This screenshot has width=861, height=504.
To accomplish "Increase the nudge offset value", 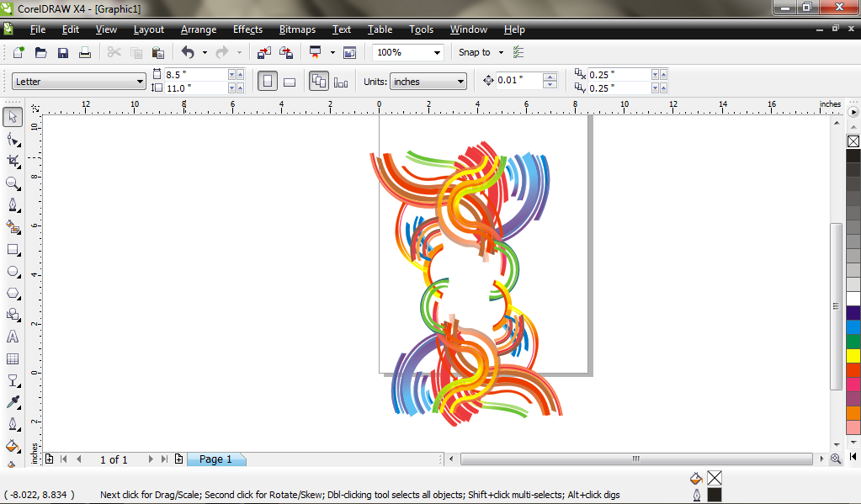I will click(550, 77).
